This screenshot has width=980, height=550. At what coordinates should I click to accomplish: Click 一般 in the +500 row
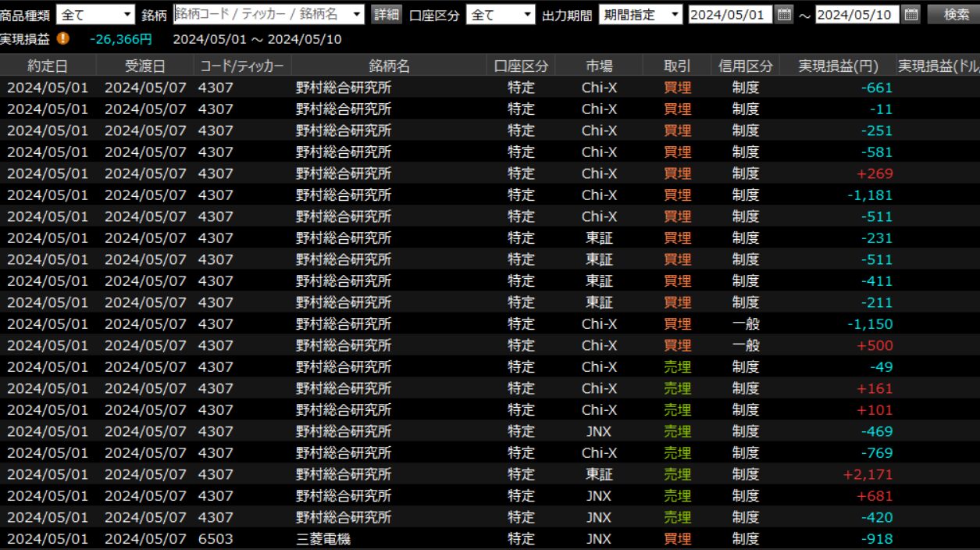coord(746,345)
